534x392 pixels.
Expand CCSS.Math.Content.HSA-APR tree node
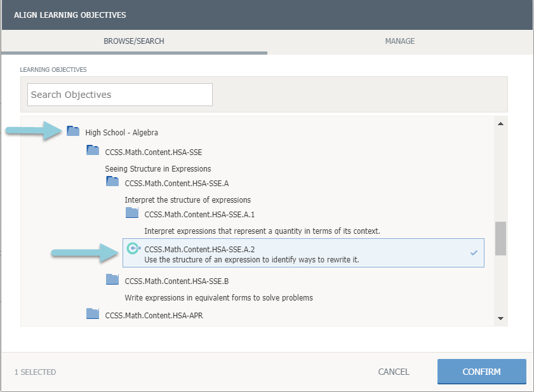coord(154,314)
